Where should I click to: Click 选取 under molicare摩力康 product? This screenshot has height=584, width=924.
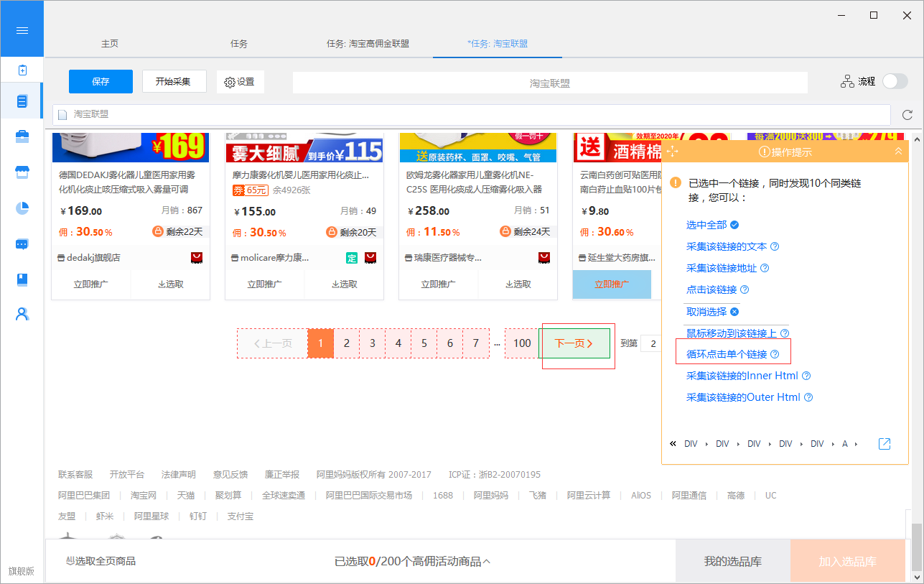click(x=345, y=284)
